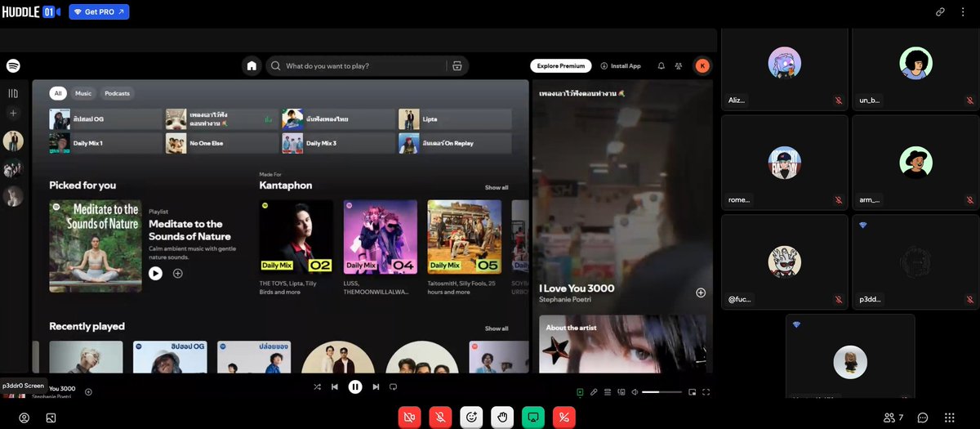This screenshot has width=980, height=429.
Task: Open the No One Else tile
Action: pyautogui.click(x=221, y=143)
